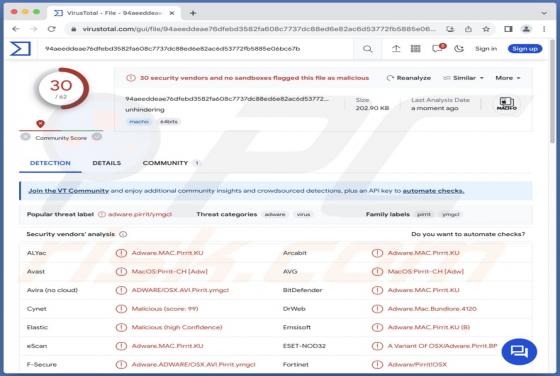Open the notifications comment icon

[x=438, y=48]
